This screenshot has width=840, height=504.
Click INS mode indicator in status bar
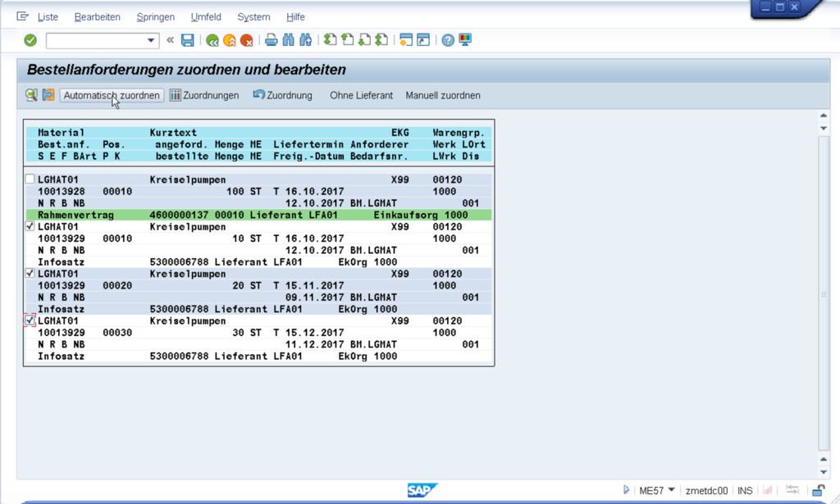[745, 490]
